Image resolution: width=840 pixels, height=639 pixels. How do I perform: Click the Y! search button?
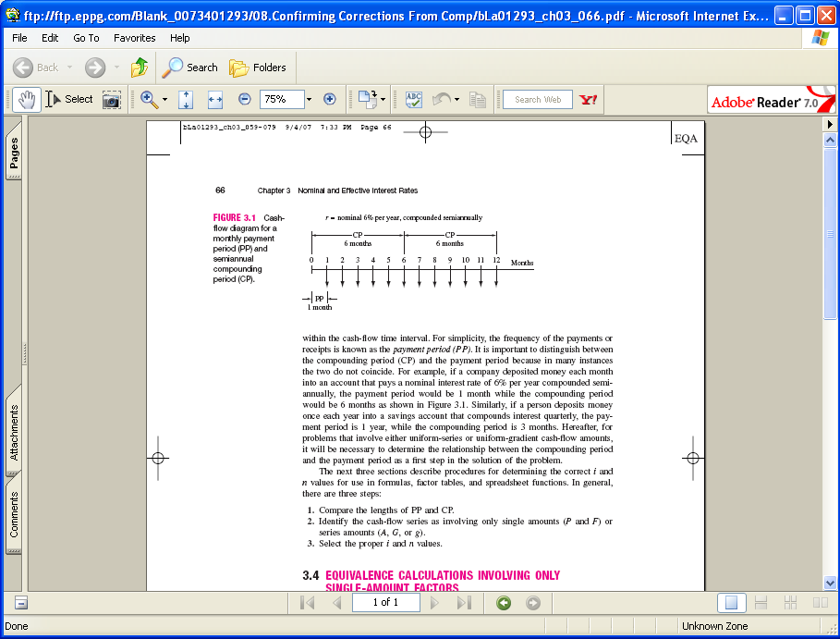tap(589, 99)
